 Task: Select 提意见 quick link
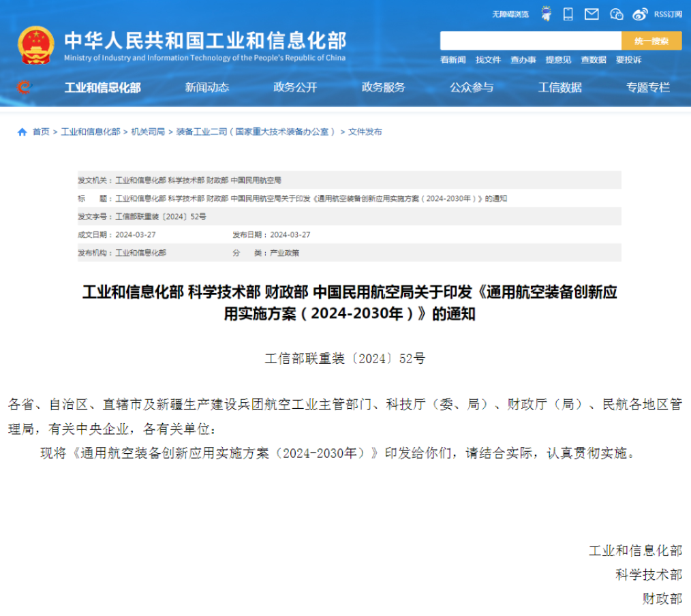point(558,60)
